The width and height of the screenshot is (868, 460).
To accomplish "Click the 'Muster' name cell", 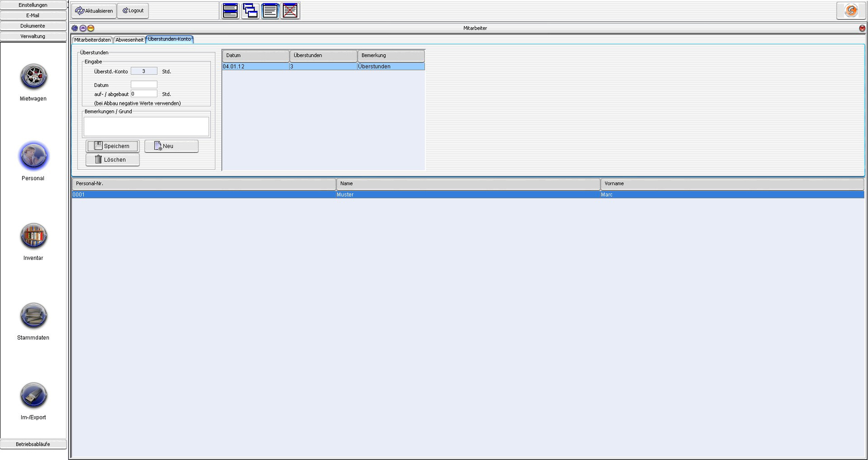I will pos(468,194).
